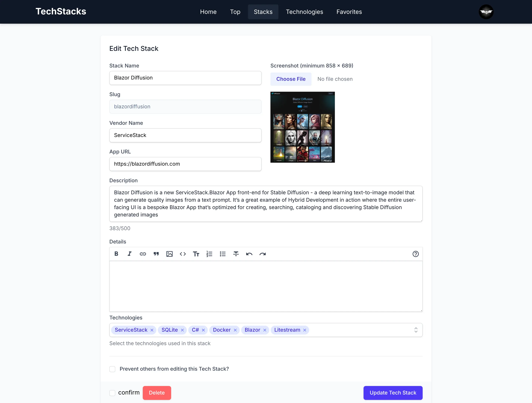Navigate to the Favorites tab
The height and width of the screenshot is (403, 532).
349,12
